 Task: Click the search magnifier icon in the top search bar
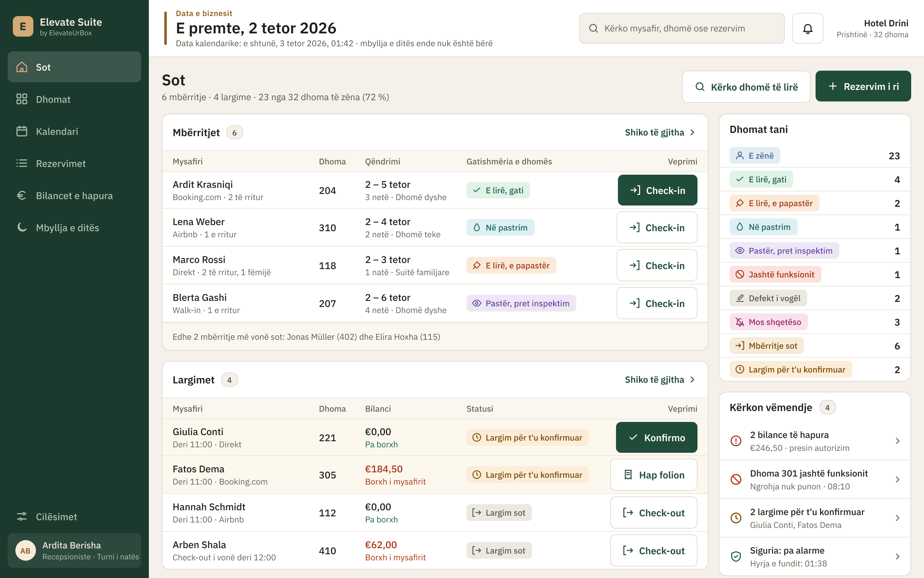593,28
